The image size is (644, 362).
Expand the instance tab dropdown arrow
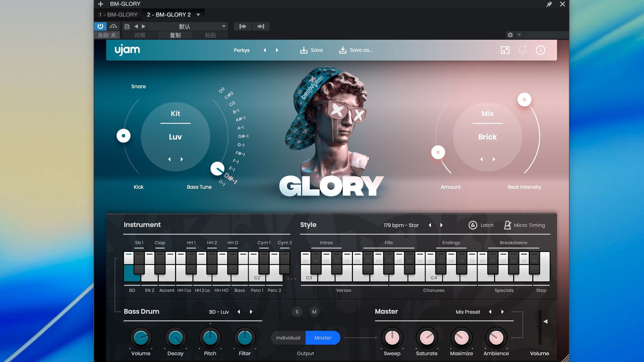pyautogui.click(x=198, y=15)
